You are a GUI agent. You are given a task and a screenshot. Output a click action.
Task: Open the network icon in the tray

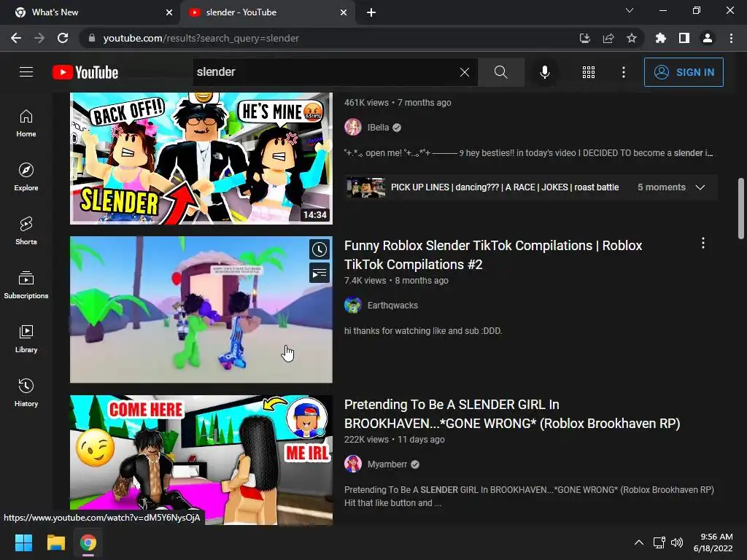[x=659, y=542]
